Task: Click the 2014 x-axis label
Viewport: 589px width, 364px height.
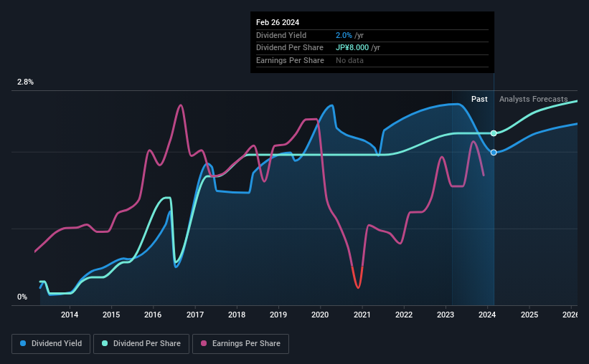Action: (70, 315)
